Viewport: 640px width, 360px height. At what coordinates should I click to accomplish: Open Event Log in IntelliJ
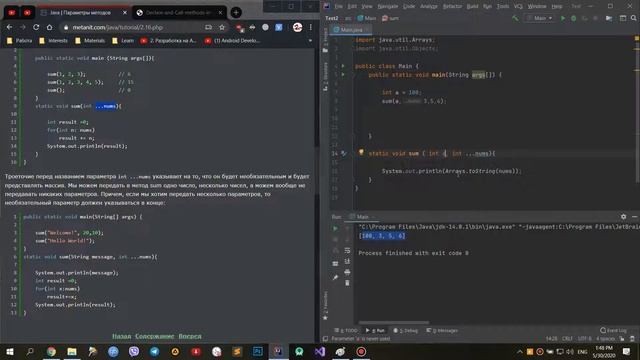613,330
